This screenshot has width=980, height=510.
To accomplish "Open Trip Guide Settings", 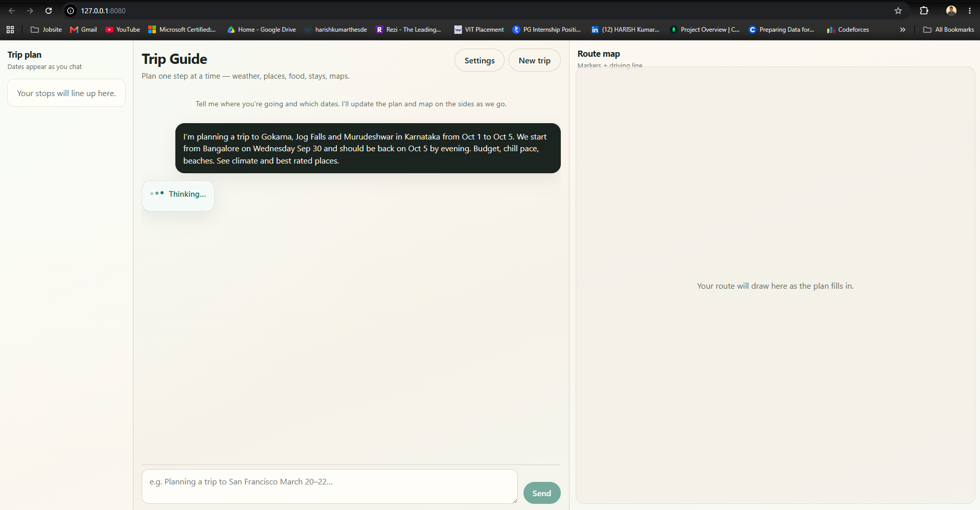I will (x=480, y=60).
